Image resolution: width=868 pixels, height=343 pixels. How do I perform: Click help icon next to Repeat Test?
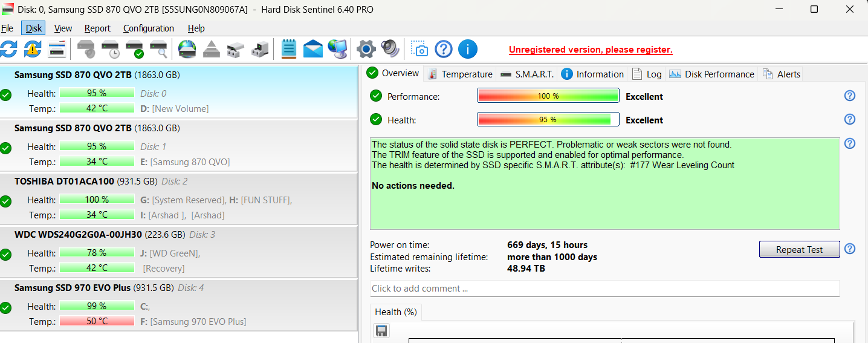(x=850, y=249)
